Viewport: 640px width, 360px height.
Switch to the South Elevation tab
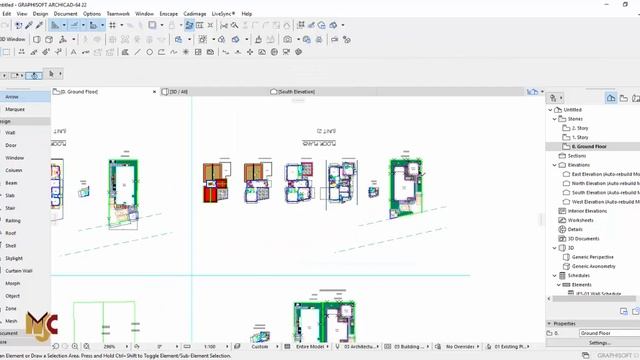322,92
